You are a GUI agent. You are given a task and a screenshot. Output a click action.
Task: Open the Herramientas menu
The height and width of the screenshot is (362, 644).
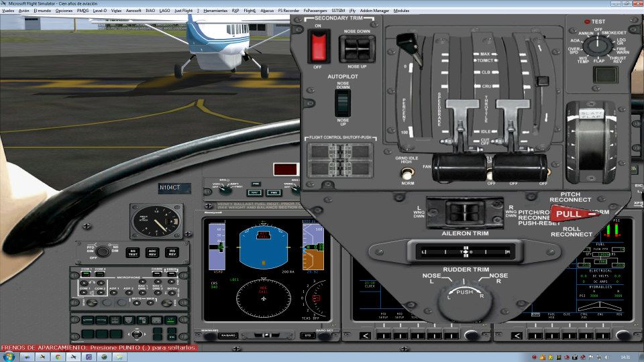(215, 11)
